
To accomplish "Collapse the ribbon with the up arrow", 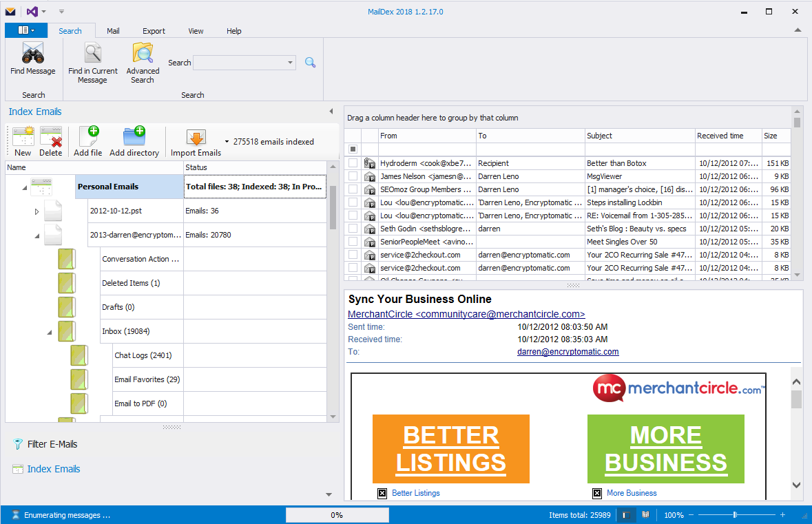I will [798, 30].
